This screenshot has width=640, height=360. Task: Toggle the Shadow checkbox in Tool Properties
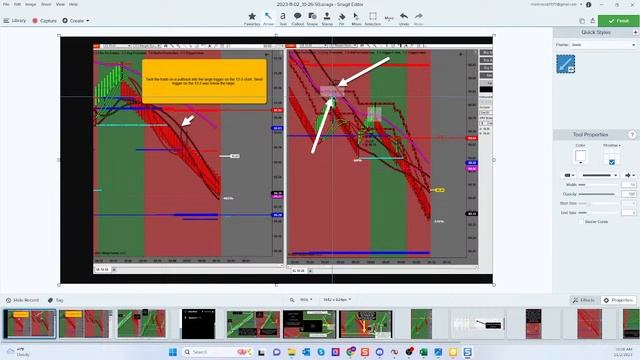click(x=611, y=162)
